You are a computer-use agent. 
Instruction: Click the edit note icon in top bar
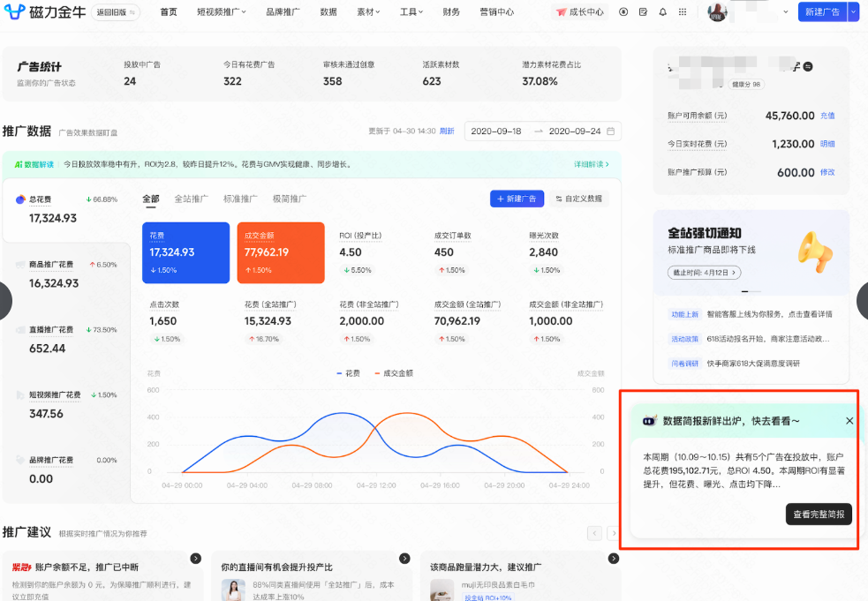[643, 11]
